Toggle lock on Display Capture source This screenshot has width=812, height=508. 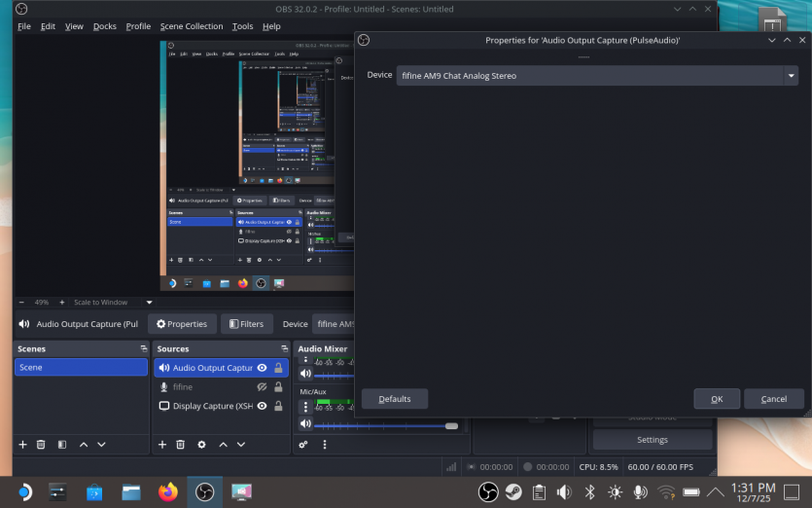click(x=278, y=406)
